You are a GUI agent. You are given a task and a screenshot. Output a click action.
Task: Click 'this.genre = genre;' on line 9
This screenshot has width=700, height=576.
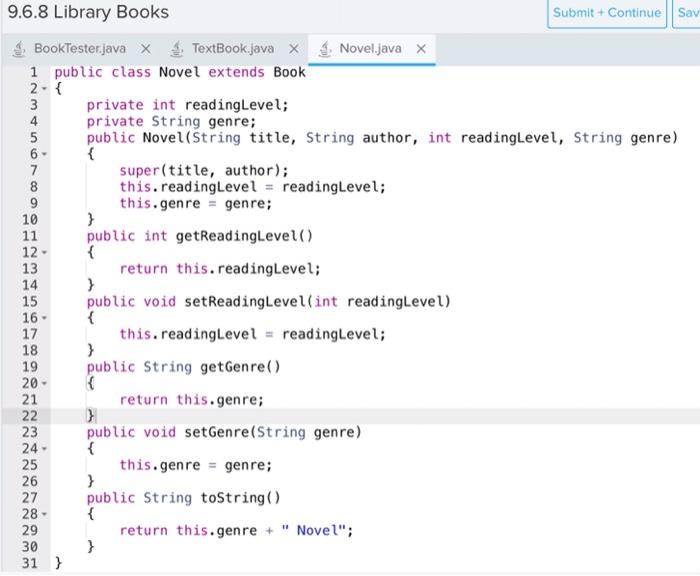196,204
